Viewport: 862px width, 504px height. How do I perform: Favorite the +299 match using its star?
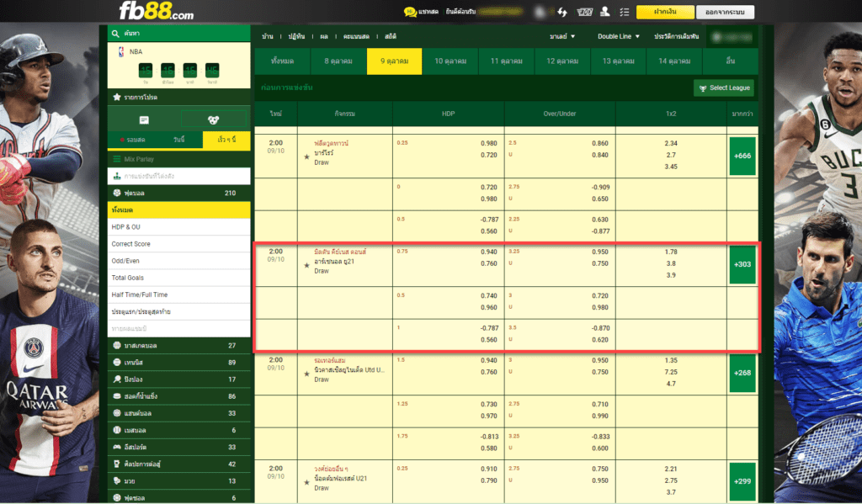tap(306, 483)
